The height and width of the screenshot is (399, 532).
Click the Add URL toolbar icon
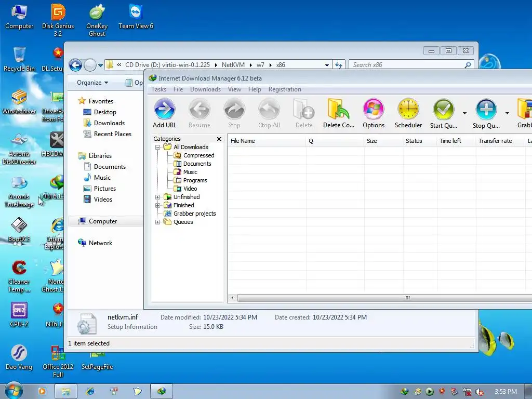[165, 113]
